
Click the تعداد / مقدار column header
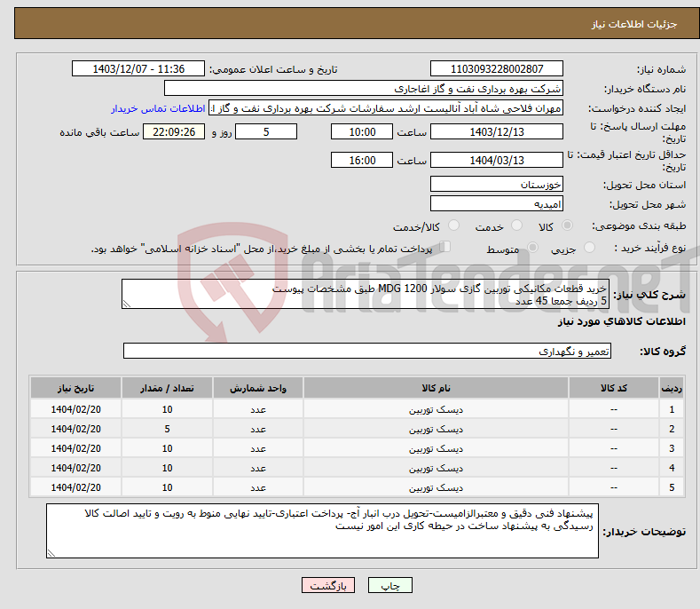(x=167, y=388)
